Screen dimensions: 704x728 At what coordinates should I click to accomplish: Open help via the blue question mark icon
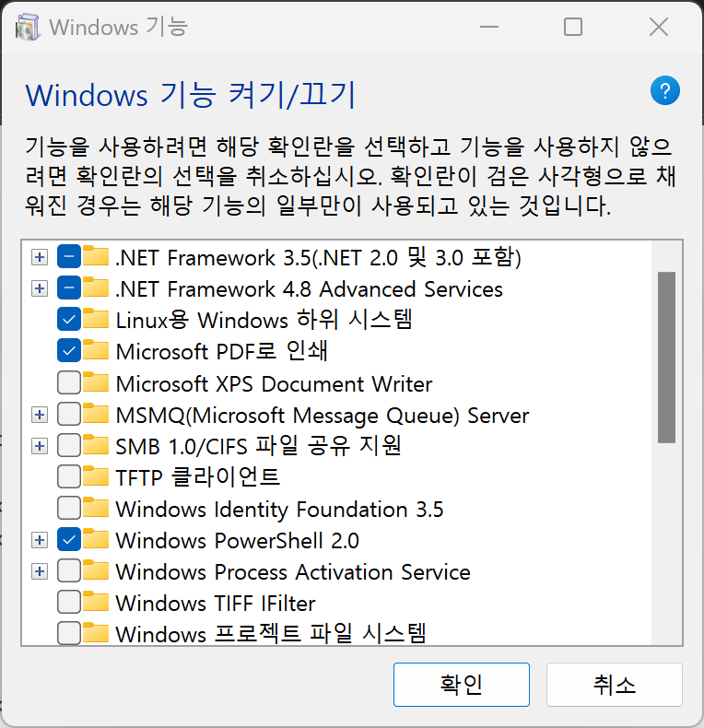(x=665, y=90)
